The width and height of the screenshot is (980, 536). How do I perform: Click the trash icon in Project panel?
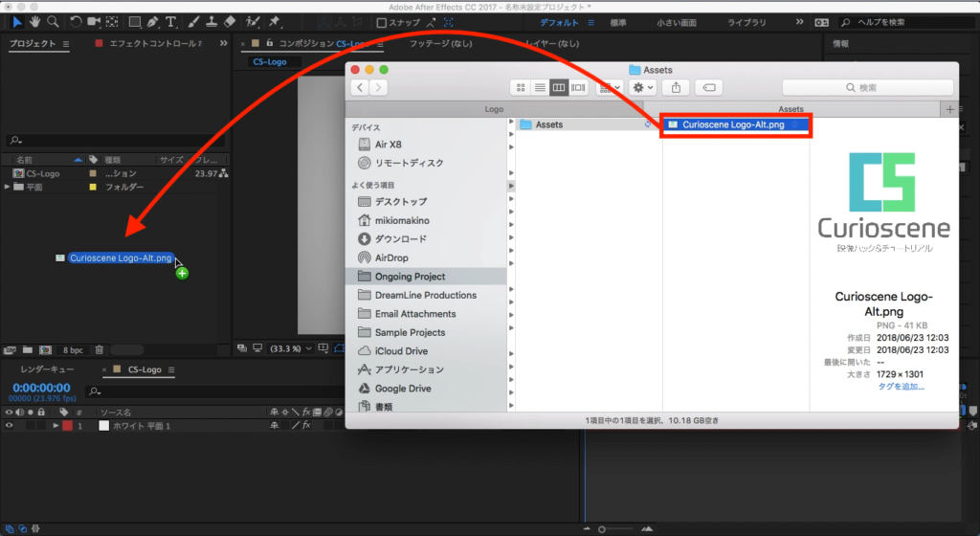100,349
